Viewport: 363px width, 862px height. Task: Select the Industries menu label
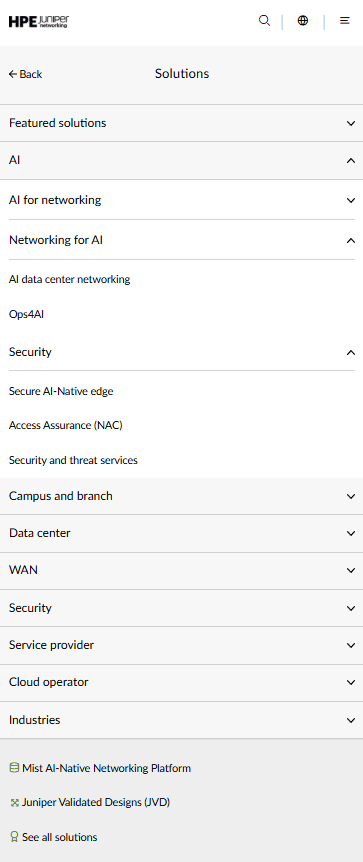[35, 720]
